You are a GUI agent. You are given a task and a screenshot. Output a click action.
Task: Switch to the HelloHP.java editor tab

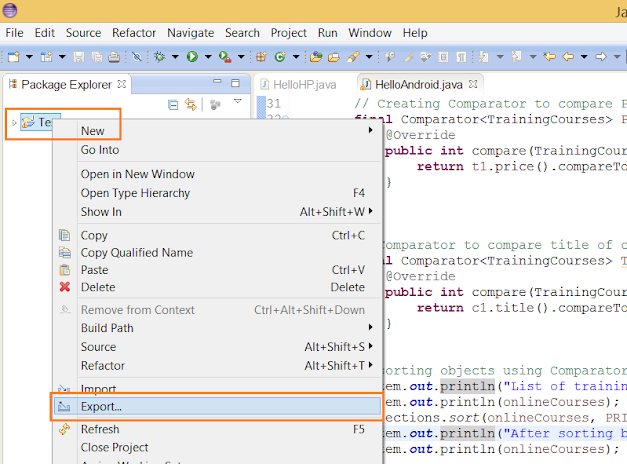coord(299,84)
